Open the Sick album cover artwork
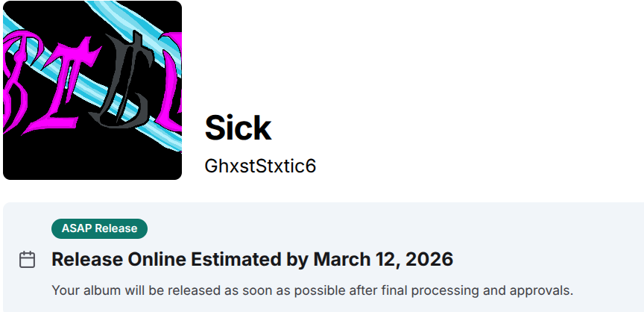This screenshot has width=644, height=312. pos(92,90)
